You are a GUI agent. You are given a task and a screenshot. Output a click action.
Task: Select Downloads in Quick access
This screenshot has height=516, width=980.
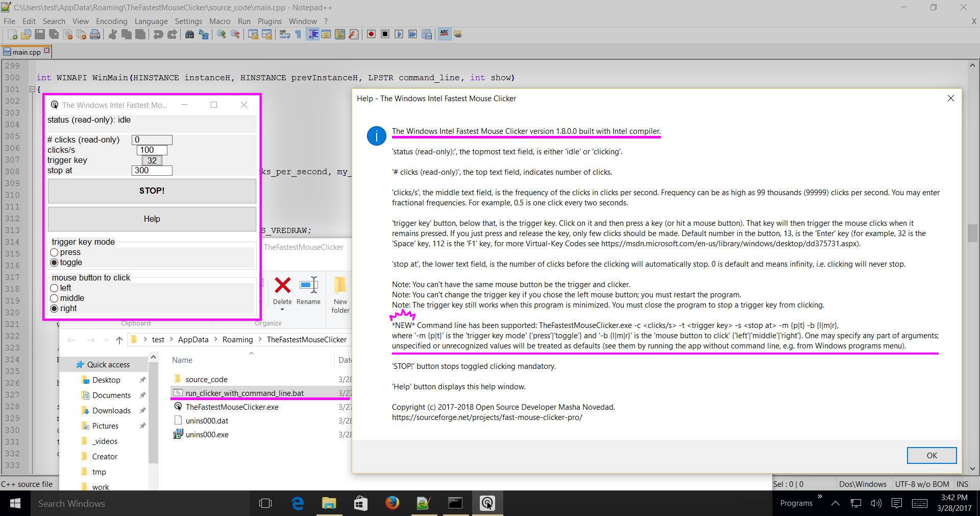[111, 411]
